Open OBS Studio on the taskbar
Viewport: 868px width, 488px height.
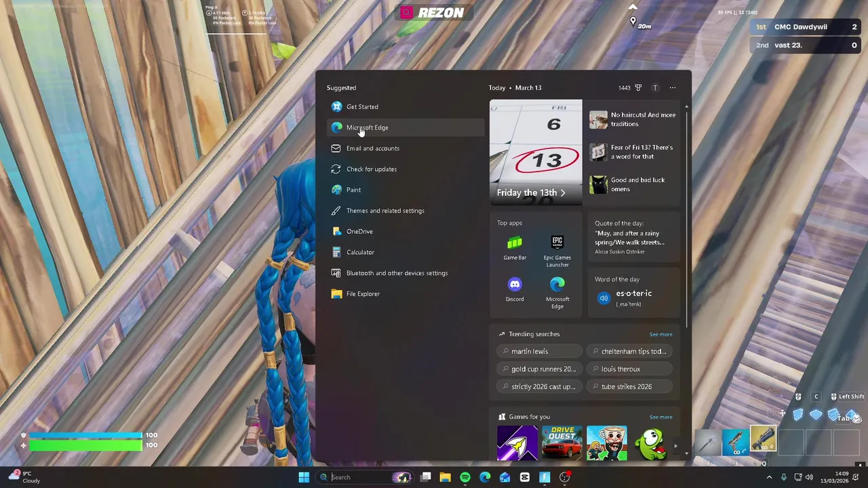coord(565,477)
